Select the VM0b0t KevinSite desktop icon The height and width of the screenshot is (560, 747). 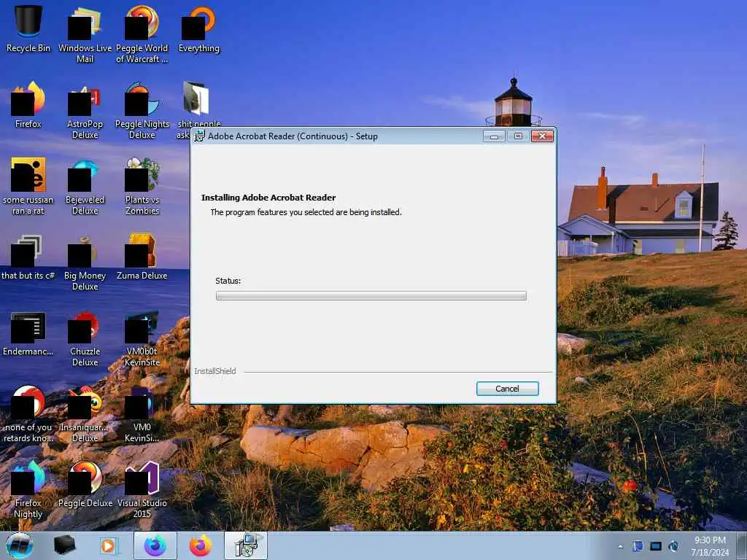click(142, 338)
